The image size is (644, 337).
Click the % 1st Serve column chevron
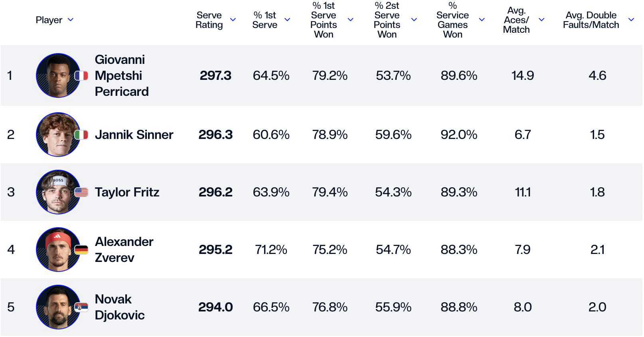pos(287,20)
